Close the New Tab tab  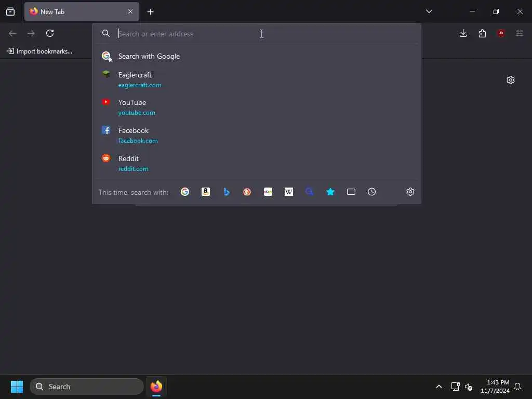click(x=130, y=11)
